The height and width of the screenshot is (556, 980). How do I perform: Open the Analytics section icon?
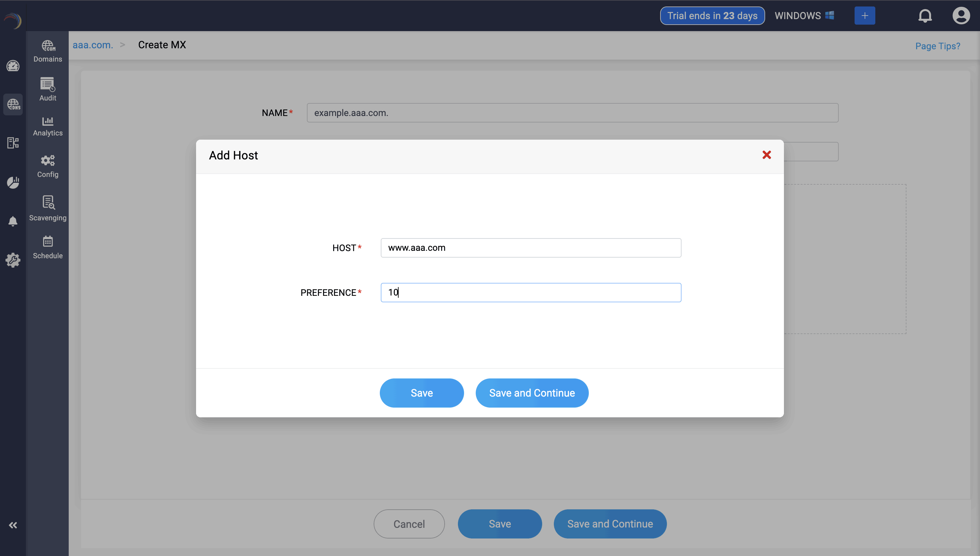pyautogui.click(x=48, y=126)
